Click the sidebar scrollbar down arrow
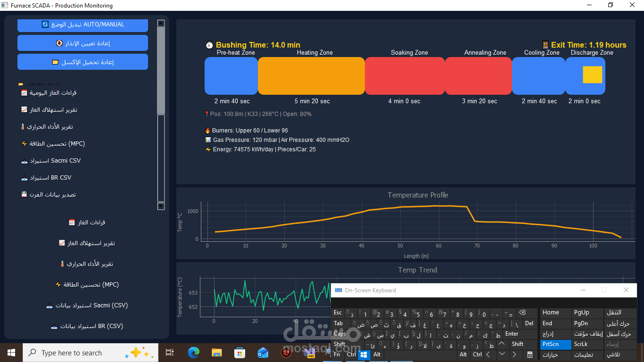The height and width of the screenshot is (362, 644). [x=161, y=206]
